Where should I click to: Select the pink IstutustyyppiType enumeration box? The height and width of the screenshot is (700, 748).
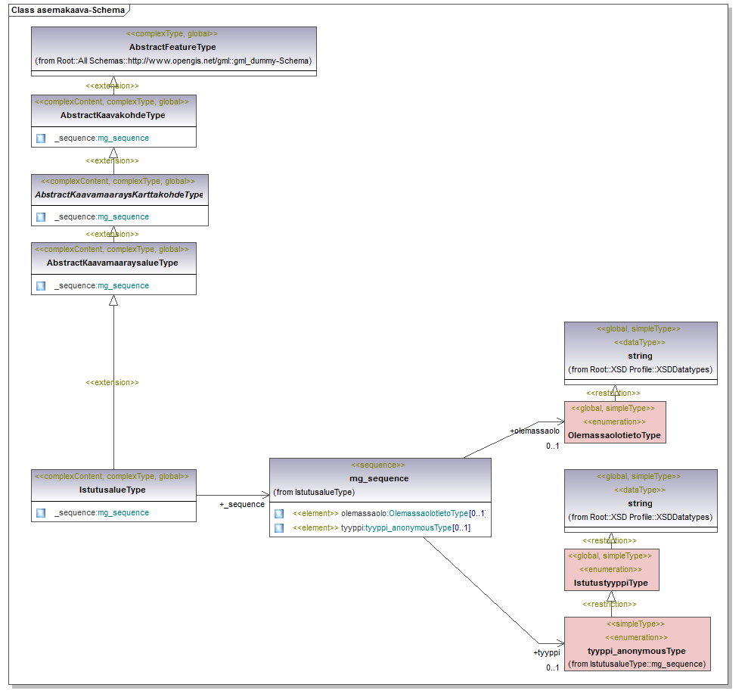(x=611, y=570)
